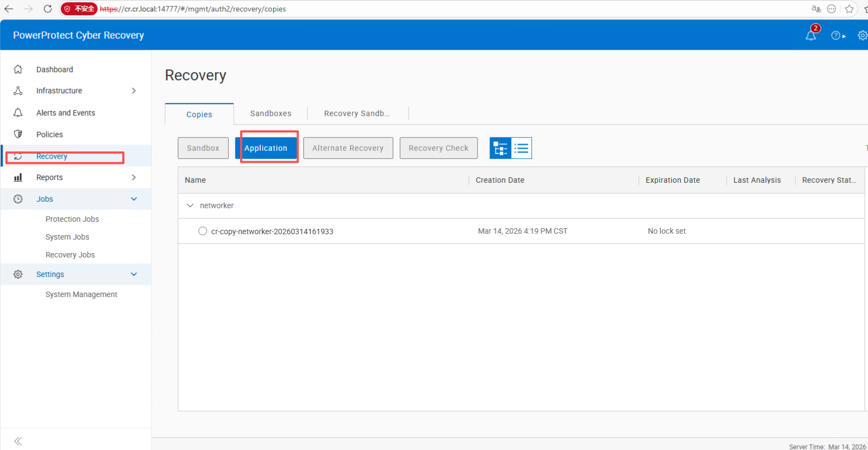Click the Jobs clock icon
Screen dimensions: 868x450
18,199
